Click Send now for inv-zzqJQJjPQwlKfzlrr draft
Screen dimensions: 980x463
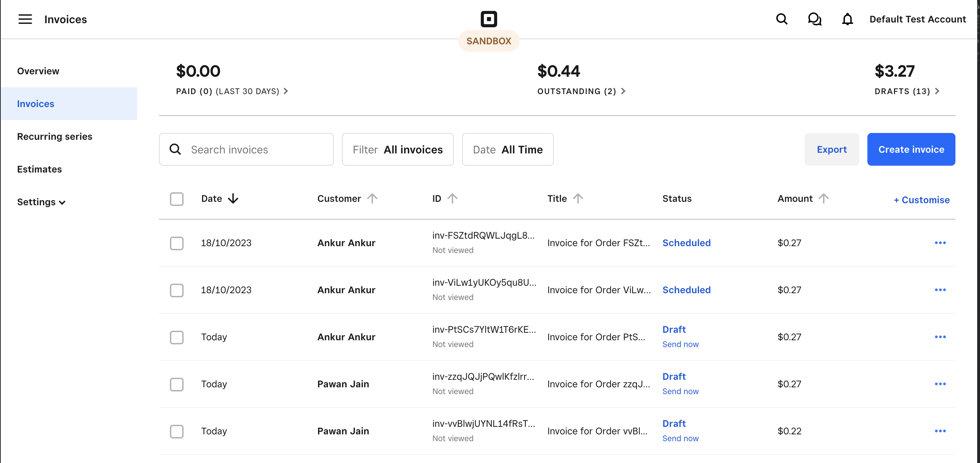680,391
